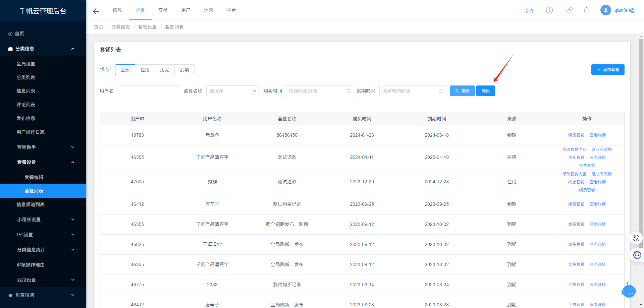This screenshot has height=308, width=644.
Task: Click 查看详情 for 测试购买记录 2023-09-25 row
Action: click(x=598, y=204)
